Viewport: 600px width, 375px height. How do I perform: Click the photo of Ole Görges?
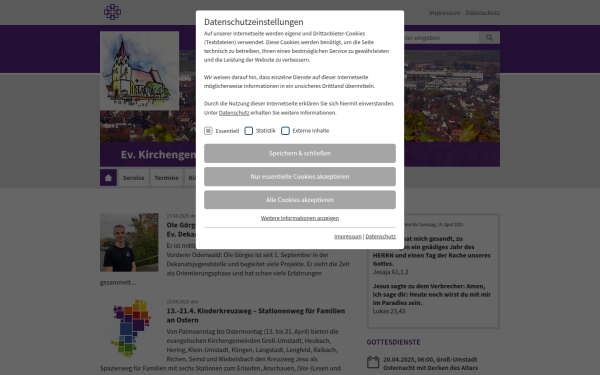(x=129, y=243)
